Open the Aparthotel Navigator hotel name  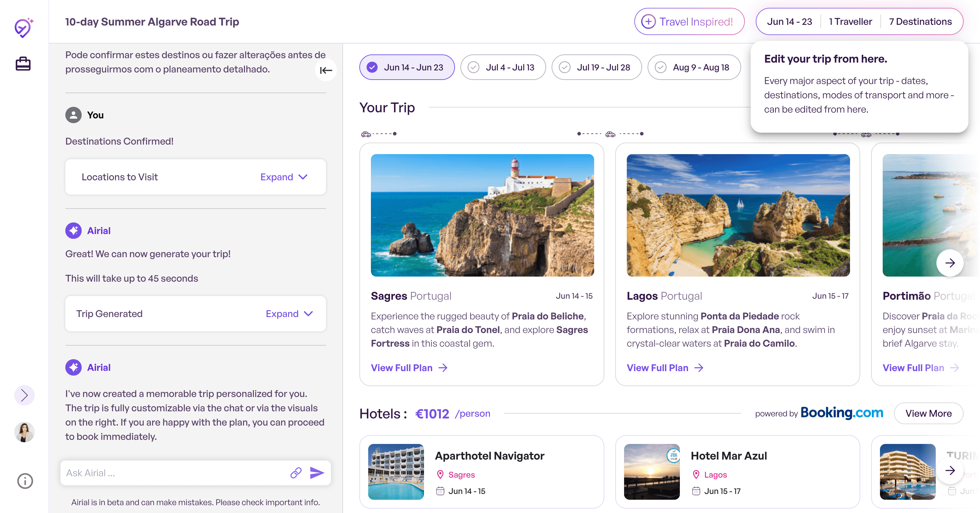click(x=489, y=456)
